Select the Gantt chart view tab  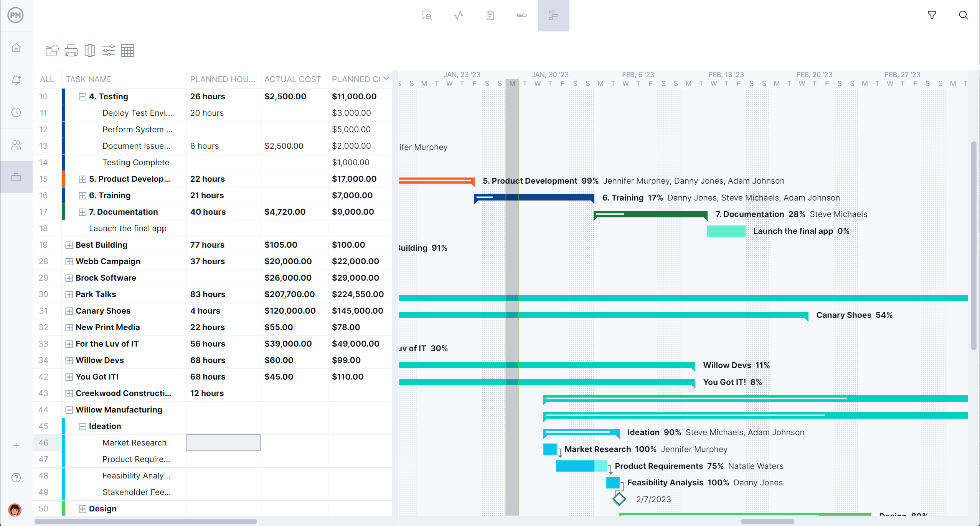pos(553,15)
